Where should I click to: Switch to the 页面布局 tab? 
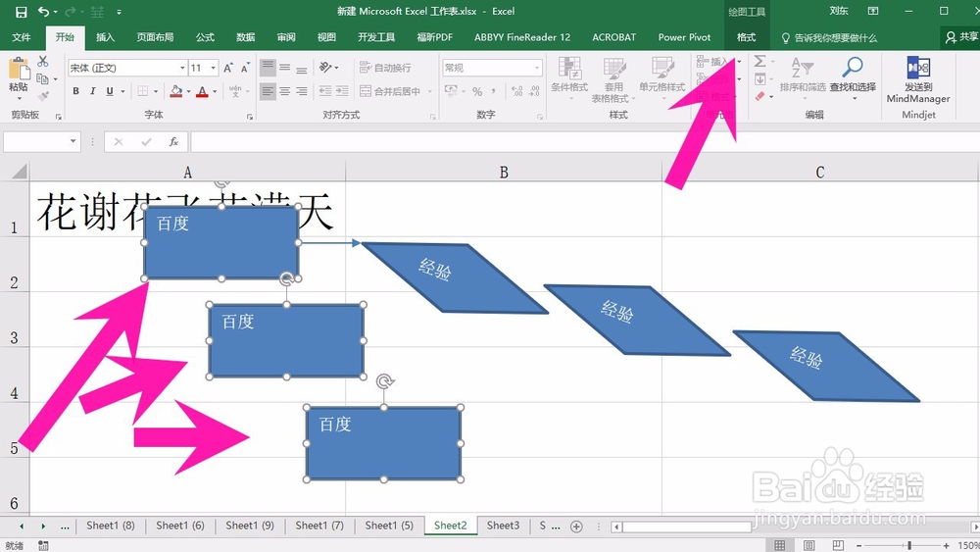pyautogui.click(x=155, y=37)
